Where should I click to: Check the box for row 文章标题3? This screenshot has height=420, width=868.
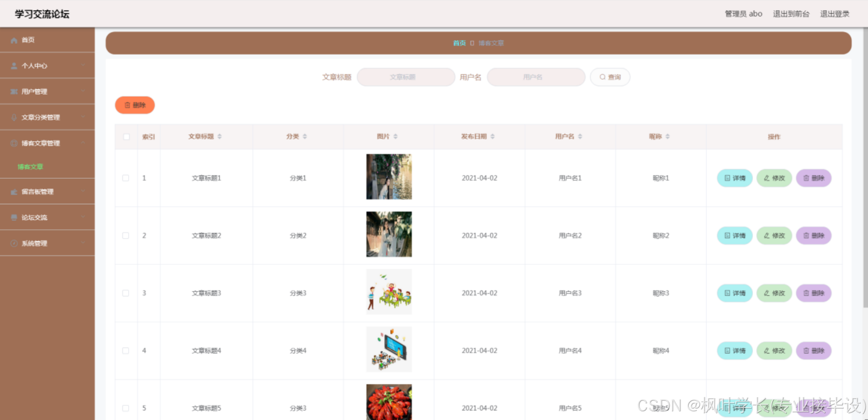coord(125,293)
